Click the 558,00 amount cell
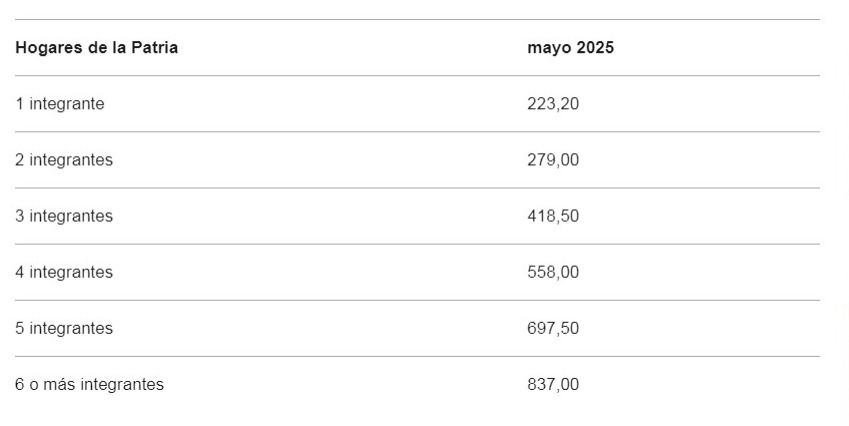Screen dimensions: 849x426 [553, 272]
